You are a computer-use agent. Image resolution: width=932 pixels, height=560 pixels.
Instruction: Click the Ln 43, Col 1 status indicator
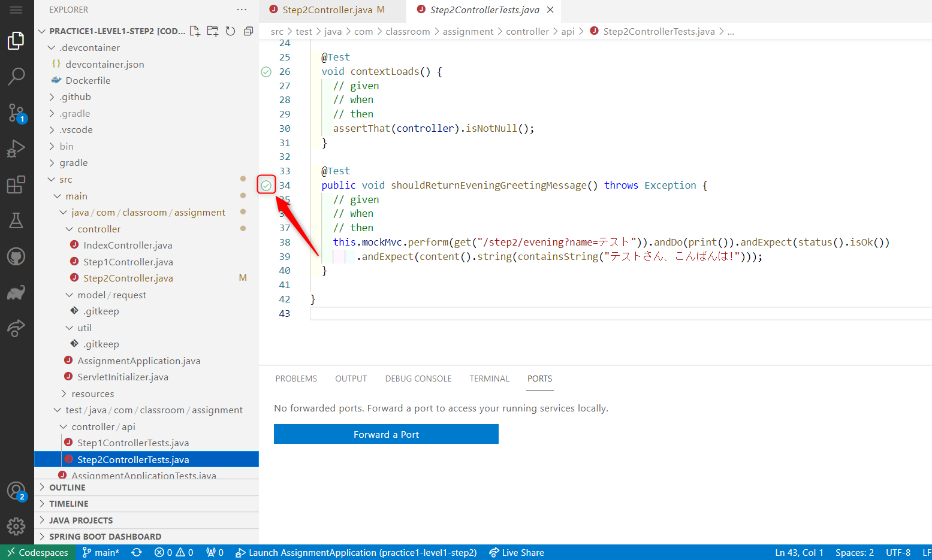point(799,552)
